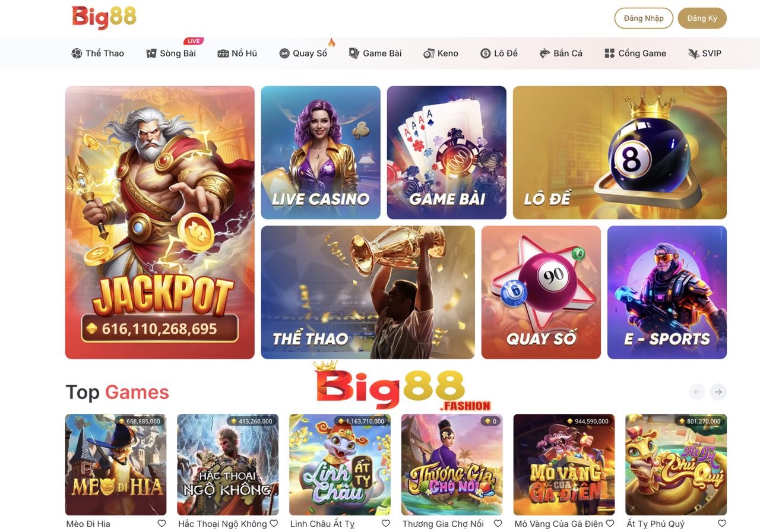The width and height of the screenshot is (760, 532).
Task: Open the Jackpot Zeus banner
Action: [x=160, y=223]
